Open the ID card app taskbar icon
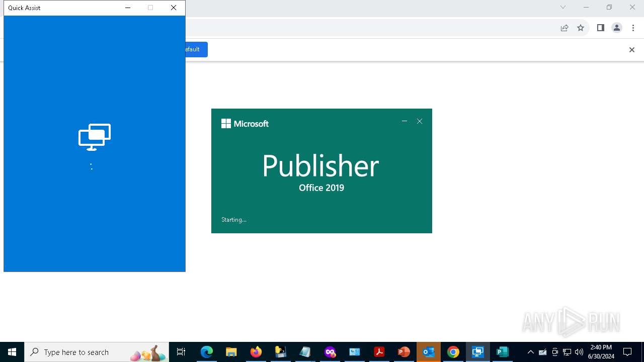This screenshot has width=644, height=362. click(355, 352)
